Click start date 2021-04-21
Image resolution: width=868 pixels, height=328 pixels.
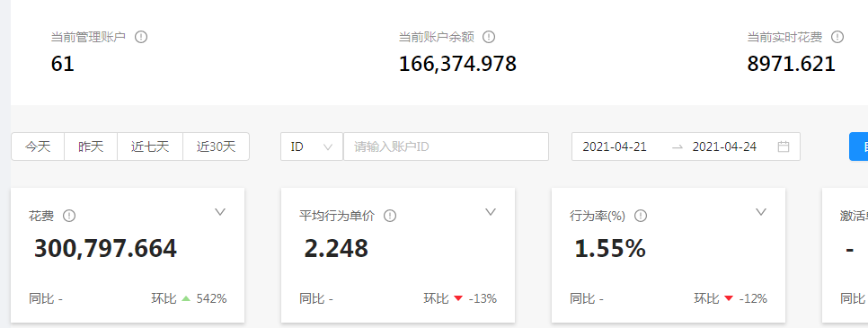tap(615, 146)
